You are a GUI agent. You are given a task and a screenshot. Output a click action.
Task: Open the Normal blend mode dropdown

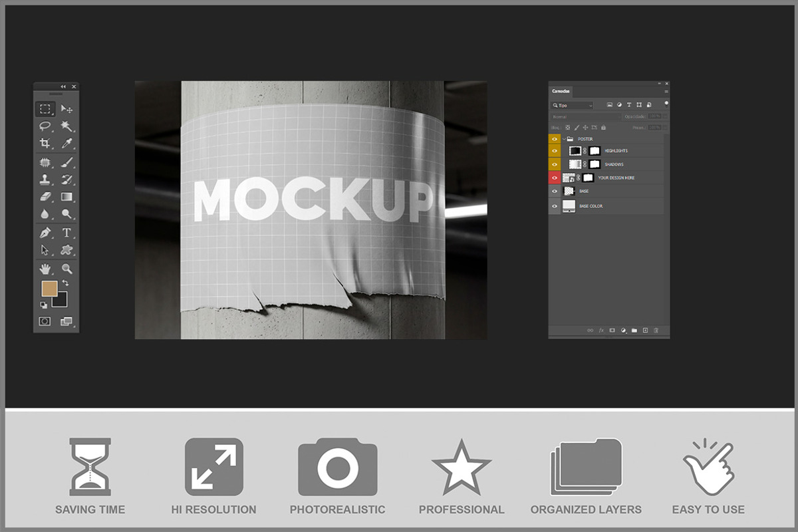coord(585,116)
